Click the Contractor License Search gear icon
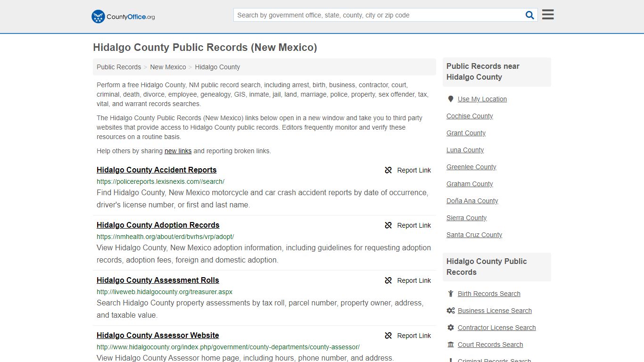The height and width of the screenshot is (362, 644). pos(451,328)
